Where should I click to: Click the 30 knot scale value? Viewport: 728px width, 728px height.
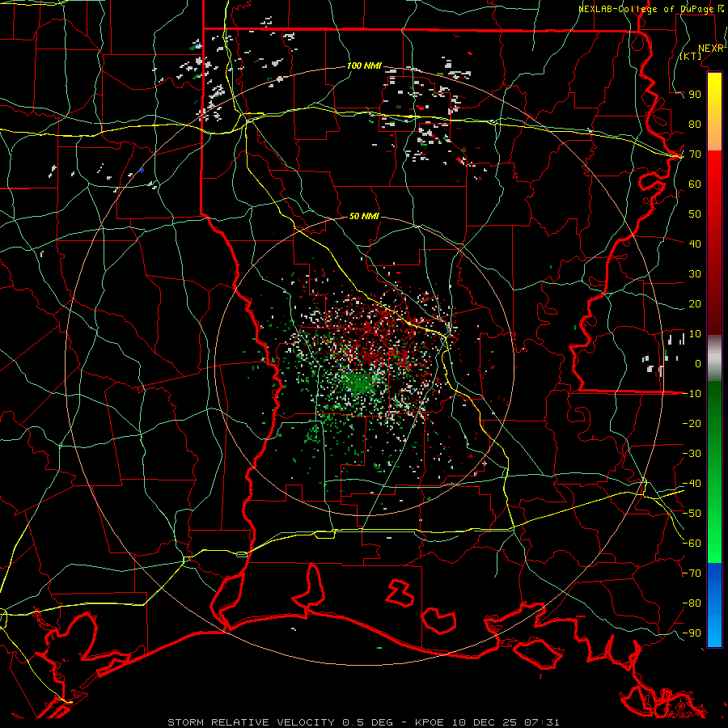click(x=695, y=274)
